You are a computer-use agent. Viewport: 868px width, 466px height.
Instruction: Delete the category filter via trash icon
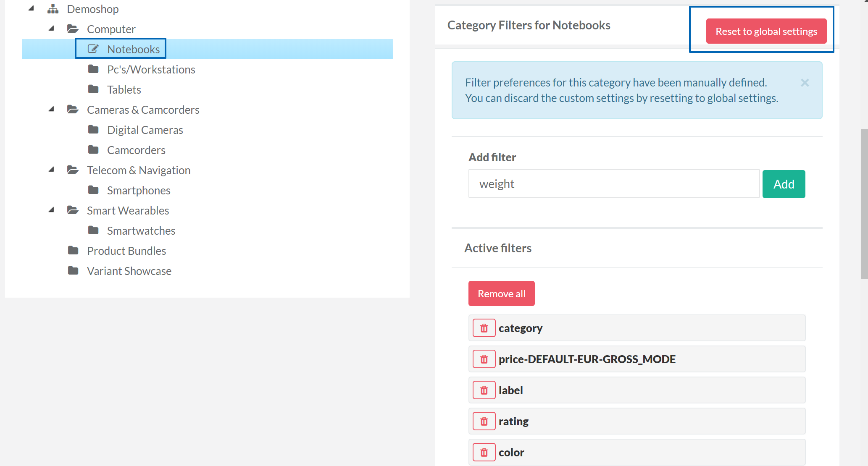click(x=484, y=328)
